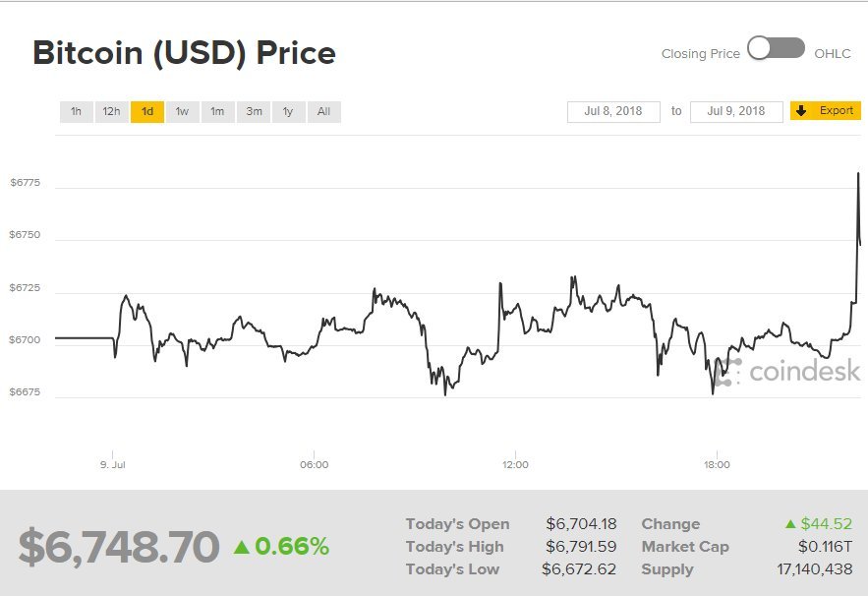Open the Jul 9, 2018 end date picker
Viewport: 868px width, 596px height.
click(736, 111)
